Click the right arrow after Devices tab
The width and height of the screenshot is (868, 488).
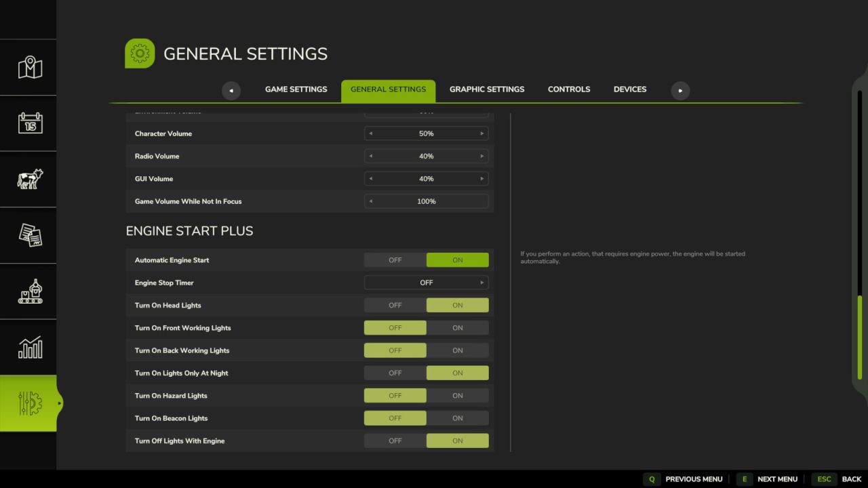point(680,90)
